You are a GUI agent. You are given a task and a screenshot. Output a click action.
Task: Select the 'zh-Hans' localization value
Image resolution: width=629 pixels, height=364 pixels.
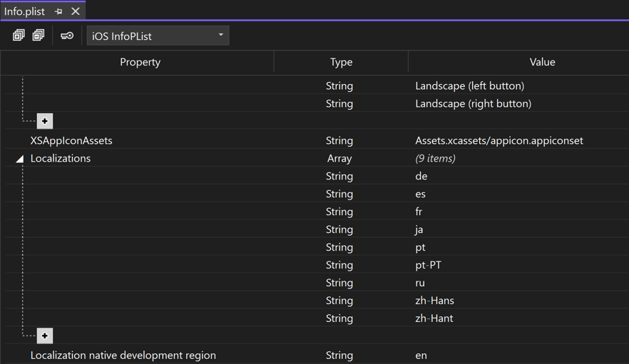tap(435, 301)
